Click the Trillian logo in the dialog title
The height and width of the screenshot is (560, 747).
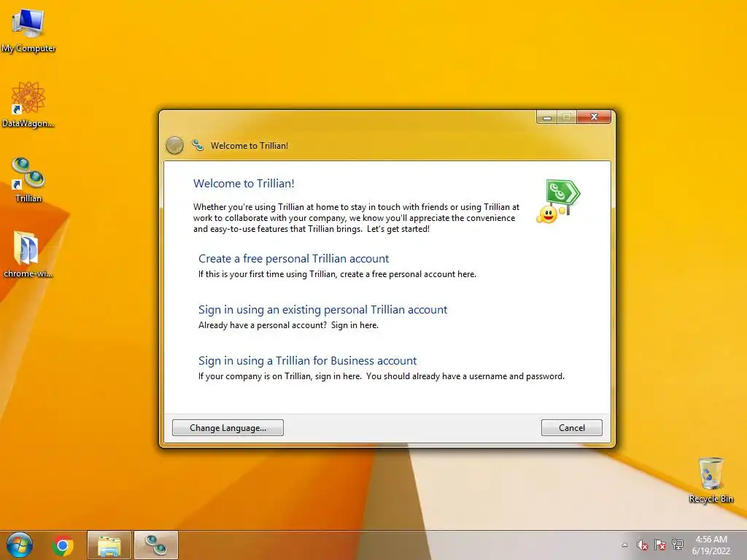tap(198, 145)
